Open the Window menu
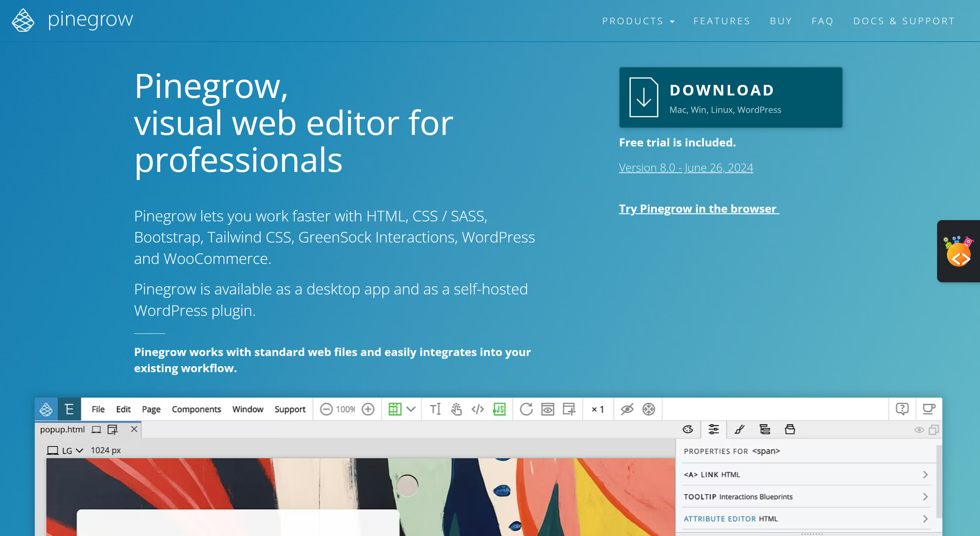 248,409
